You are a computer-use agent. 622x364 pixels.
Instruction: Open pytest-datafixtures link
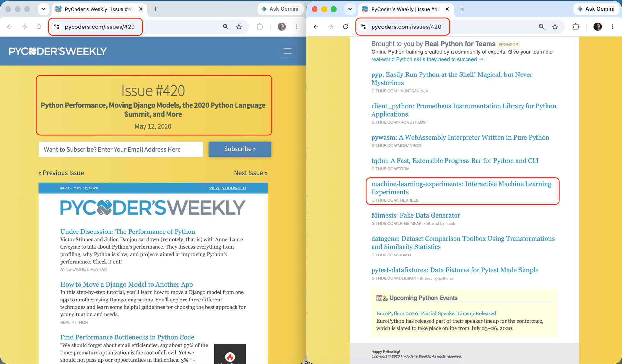455,270
